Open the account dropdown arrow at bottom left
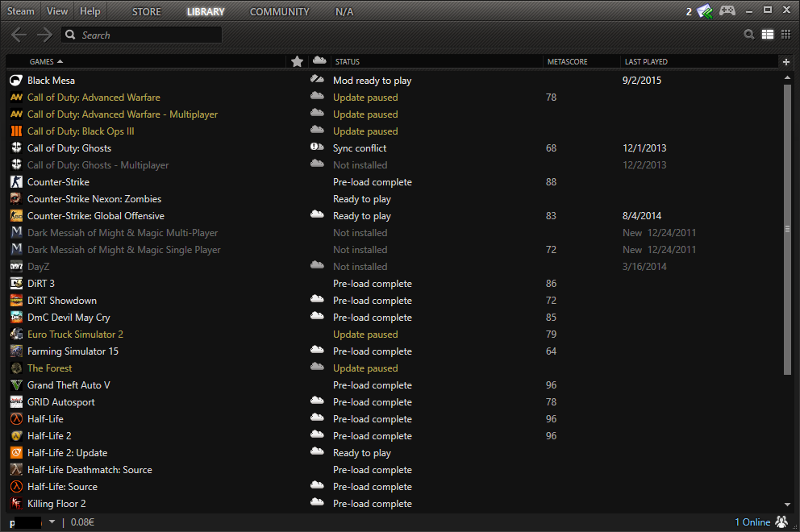This screenshot has height=532, width=800. click(x=52, y=522)
